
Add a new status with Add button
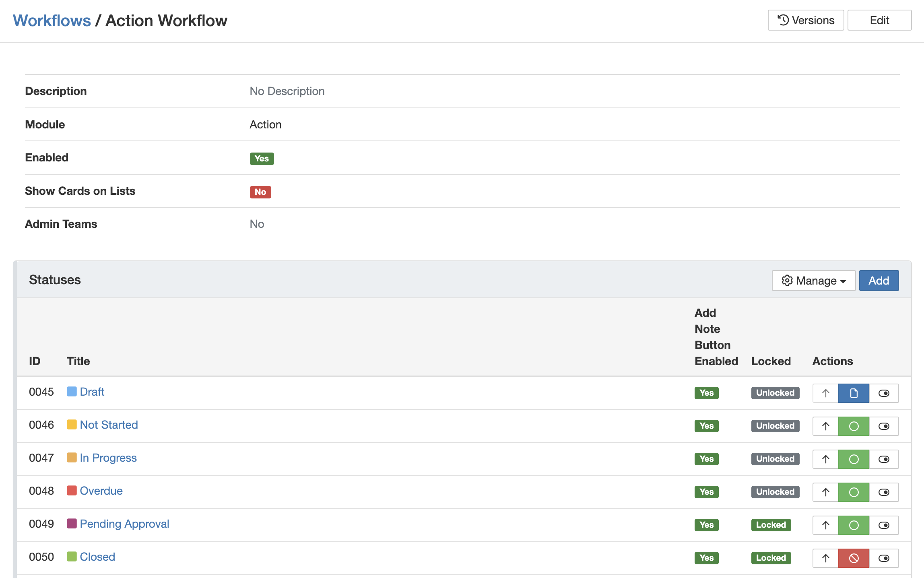[879, 281]
